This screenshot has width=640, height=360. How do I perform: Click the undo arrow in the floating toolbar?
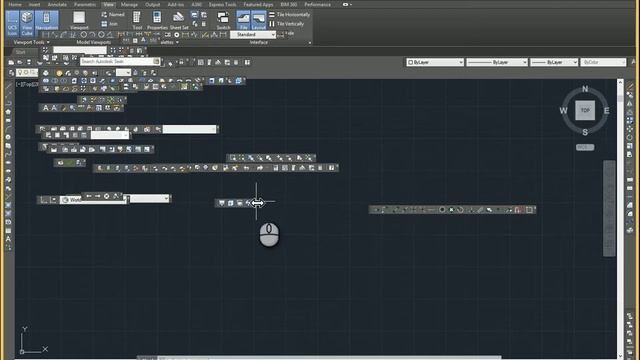coord(246,168)
